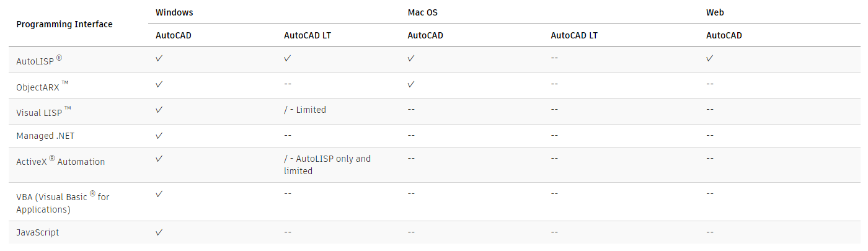Viewport: 868px width, 251px height.
Task: Click the AutoLISP checkmark under Mac OS AutoCAD
Action: (x=411, y=58)
